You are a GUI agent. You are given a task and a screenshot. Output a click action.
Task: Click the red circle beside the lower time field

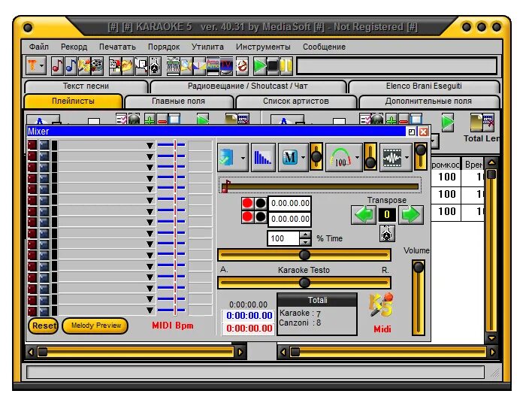click(248, 217)
